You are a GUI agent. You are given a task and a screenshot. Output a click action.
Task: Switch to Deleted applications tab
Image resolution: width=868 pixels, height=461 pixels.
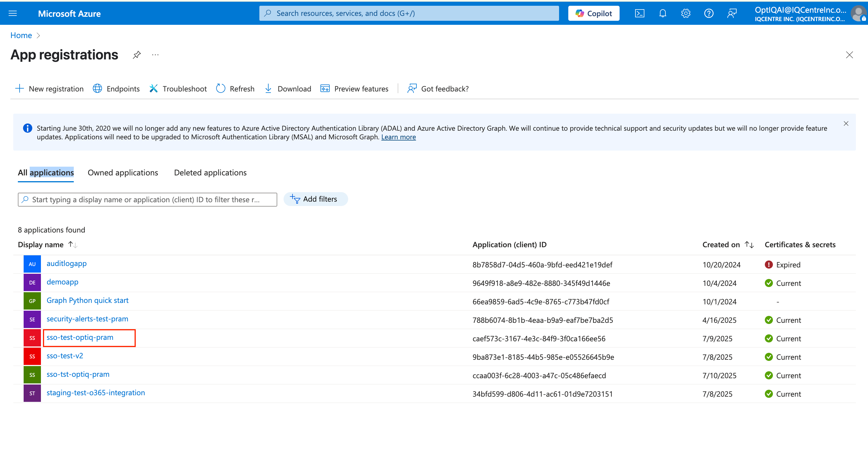[210, 173]
